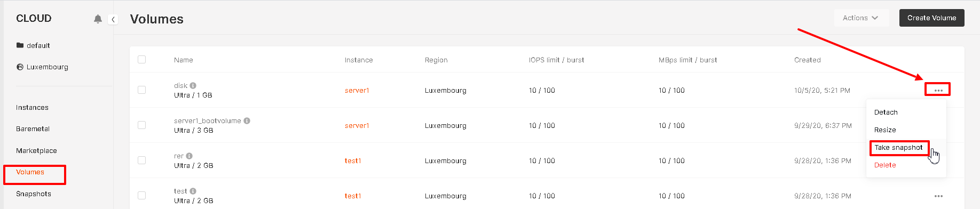
Task: Click info icon next to disk volume
Action: 193,85
